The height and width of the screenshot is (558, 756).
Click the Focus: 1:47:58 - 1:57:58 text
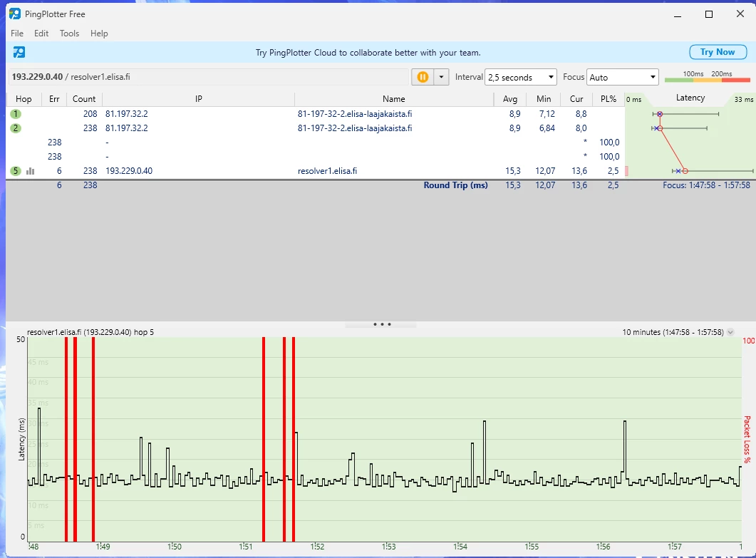point(706,185)
